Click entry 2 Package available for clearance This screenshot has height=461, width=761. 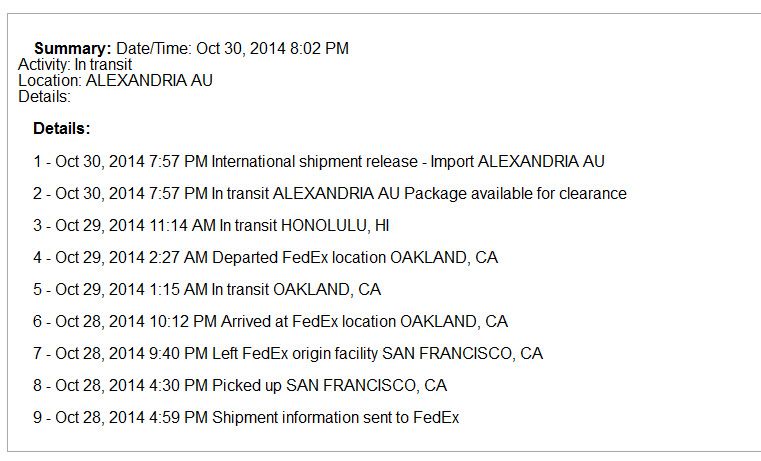tap(330, 193)
